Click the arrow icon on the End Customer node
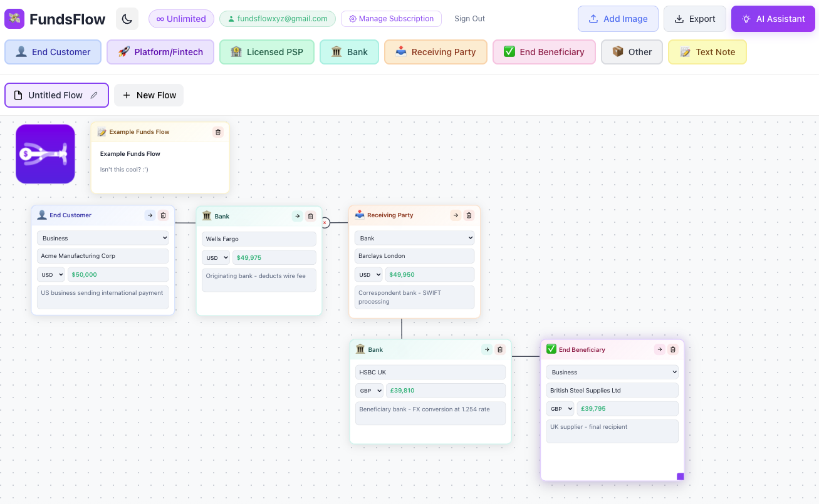The image size is (819, 504). pos(150,215)
